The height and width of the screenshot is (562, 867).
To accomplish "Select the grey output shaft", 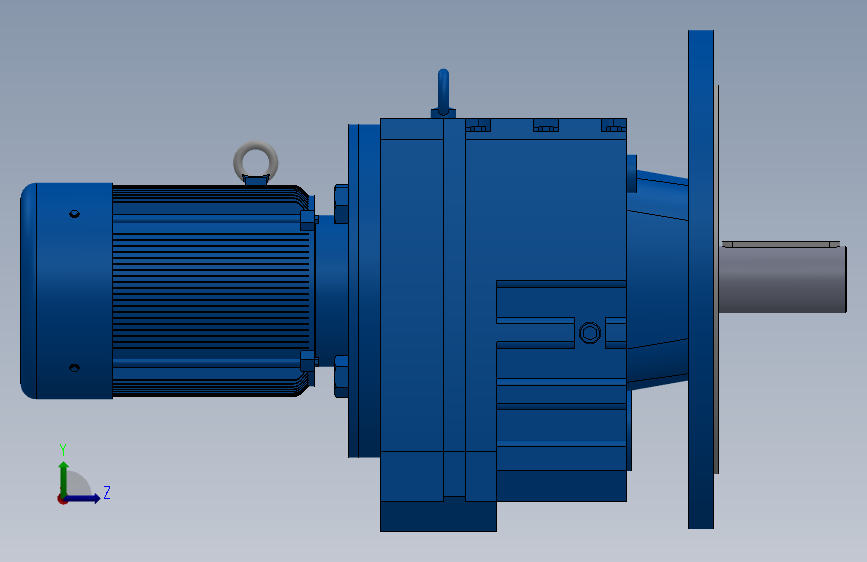I will click(782, 280).
